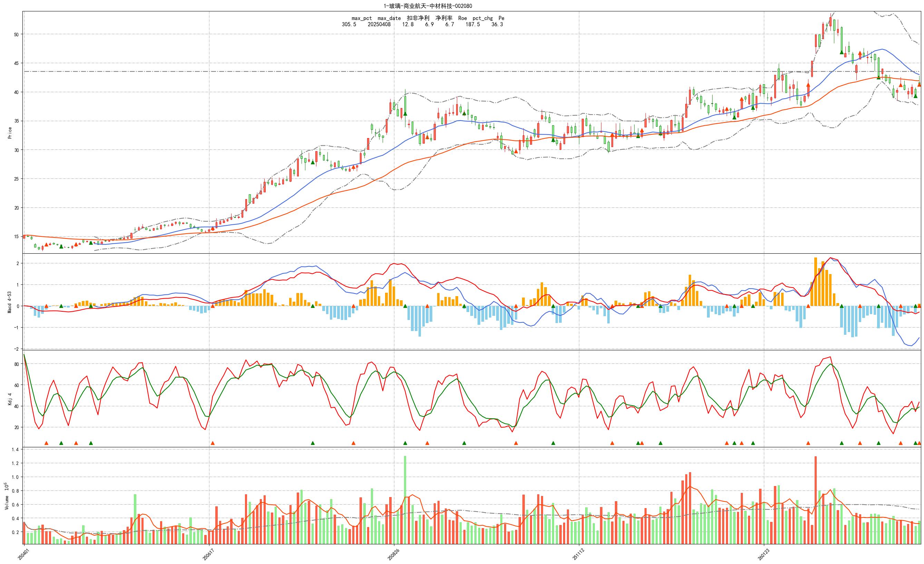924x564 pixels.
Task: Select the 250401 x-axis date label
Action: pyautogui.click(x=23, y=554)
